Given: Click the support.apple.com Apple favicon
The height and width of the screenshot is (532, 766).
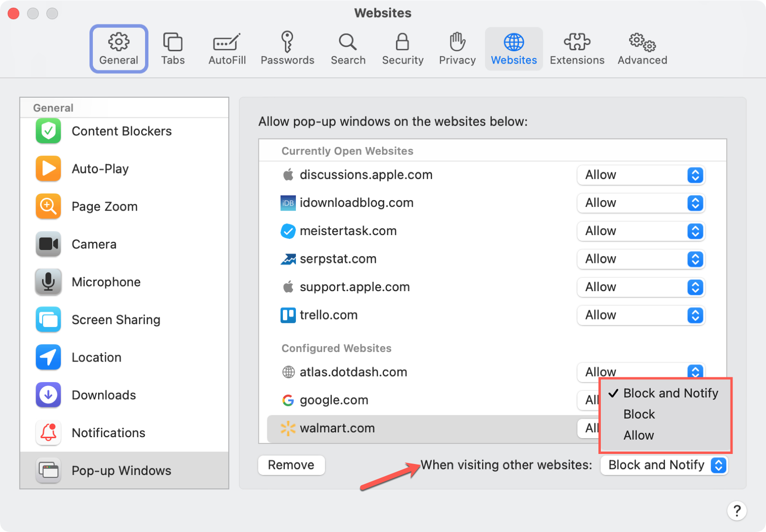Looking at the screenshot, I should [288, 287].
